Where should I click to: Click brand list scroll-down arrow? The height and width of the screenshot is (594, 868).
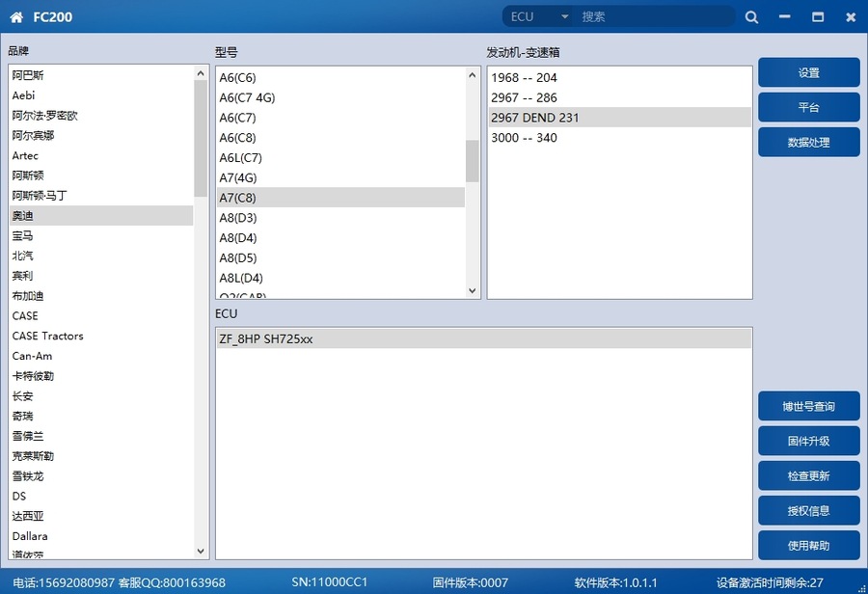coord(201,551)
